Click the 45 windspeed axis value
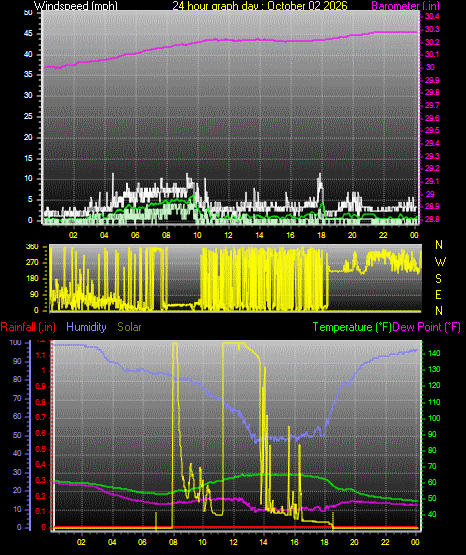 tap(28, 34)
